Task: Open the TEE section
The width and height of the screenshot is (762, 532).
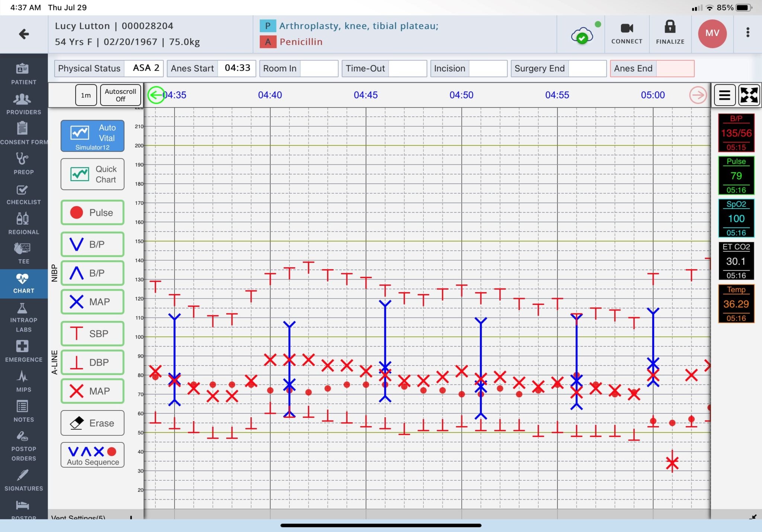Action: pos(23,253)
